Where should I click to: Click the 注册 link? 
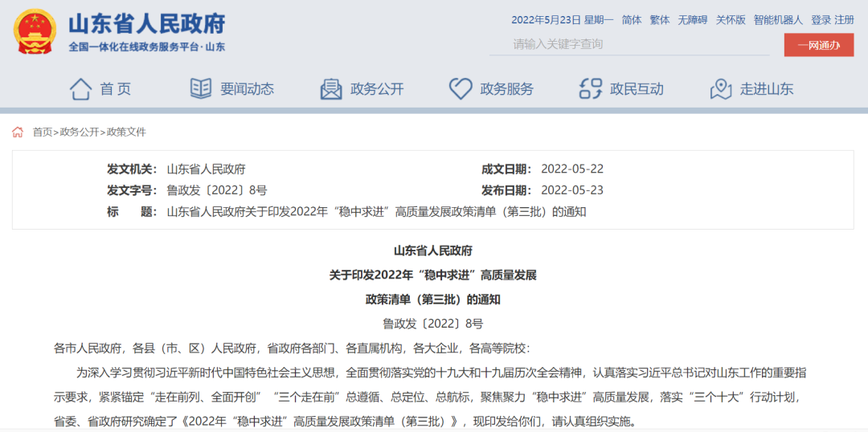point(844,20)
